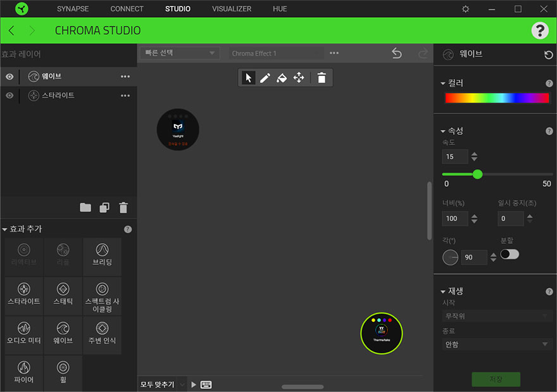
Task: Add the 브리딩 effect
Action: click(x=103, y=256)
